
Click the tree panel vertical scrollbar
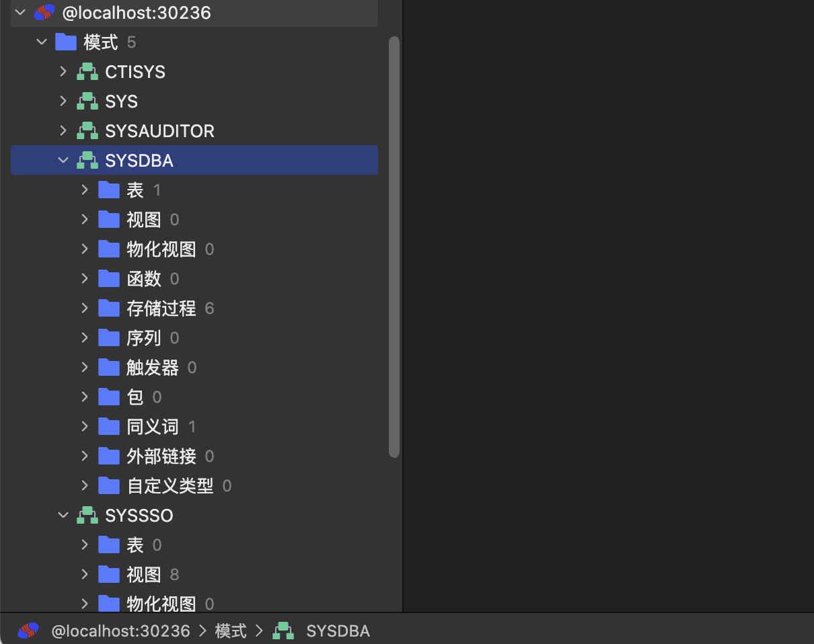point(394,247)
